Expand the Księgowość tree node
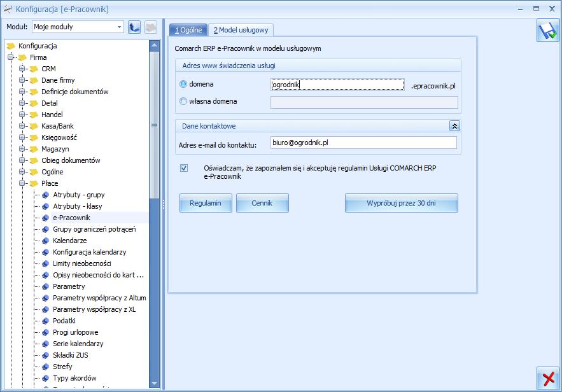This screenshot has width=562, height=392. 22,137
